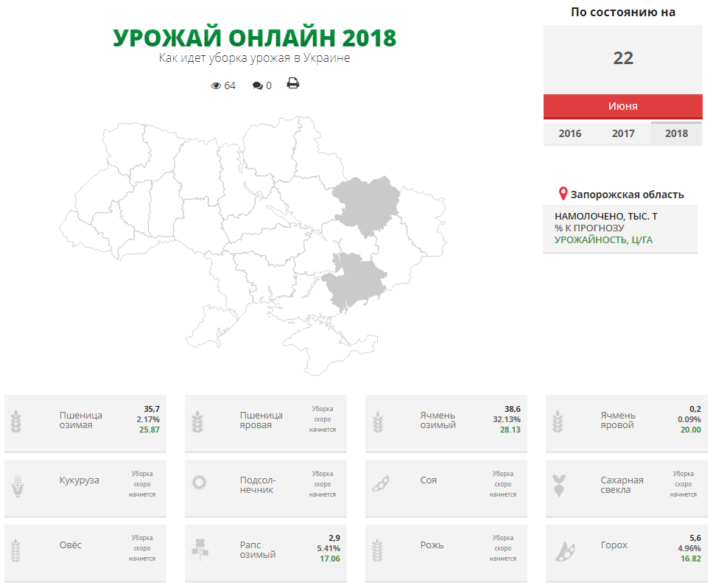This screenshot has height=588, width=713.
Task: Click the Горох pea pod icon
Action: 565,550
